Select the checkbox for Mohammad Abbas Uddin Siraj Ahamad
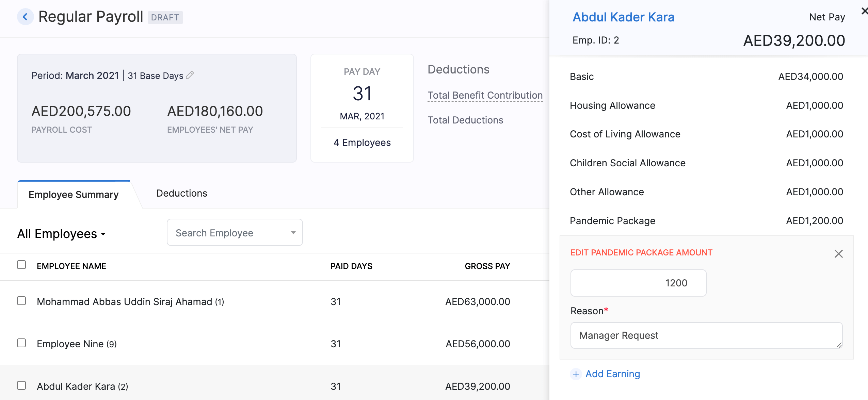 [22, 301]
